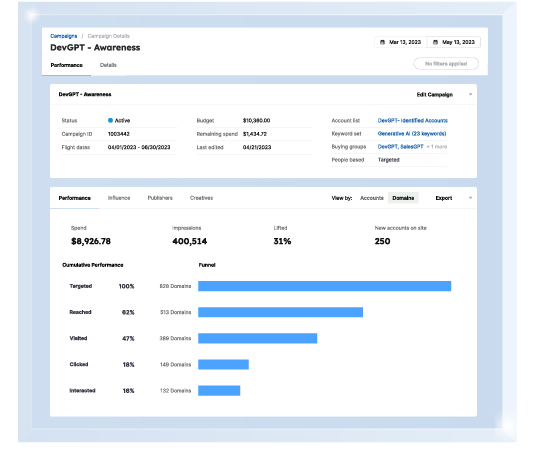Click the calendar icon beside Mar 13, 2023
This screenshot has height=450, width=540.
382,42
